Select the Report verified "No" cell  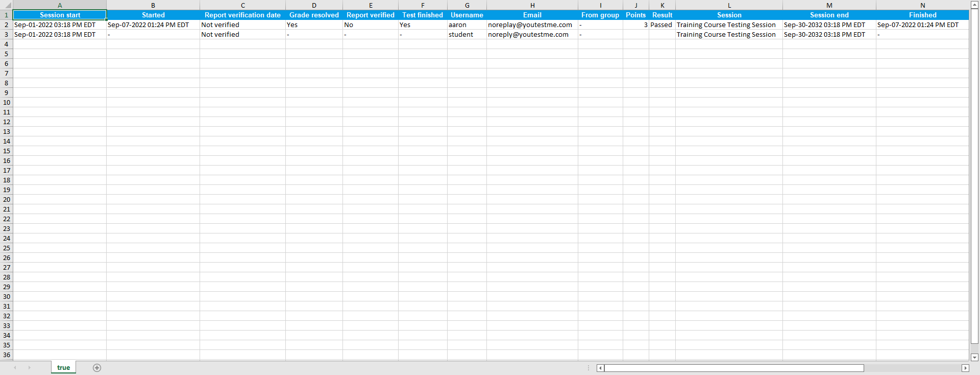371,25
